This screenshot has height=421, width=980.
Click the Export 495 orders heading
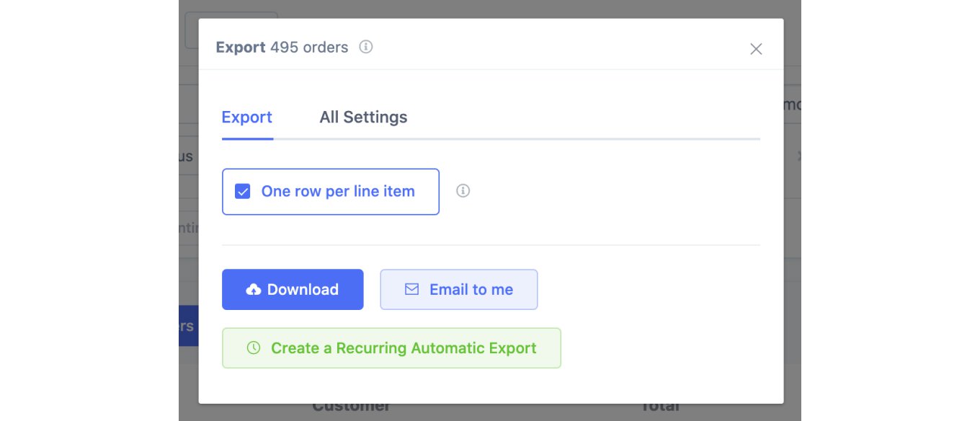tap(281, 46)
